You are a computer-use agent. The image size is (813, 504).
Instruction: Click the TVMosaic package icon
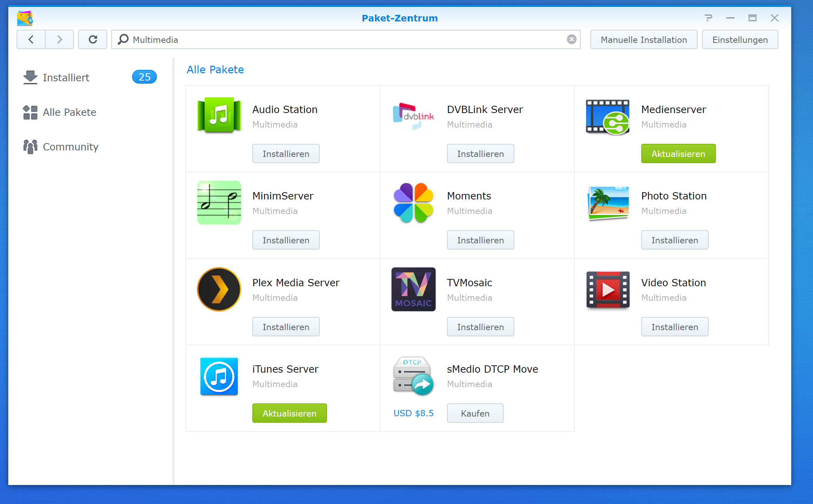pyautogui.click(x=413, y=289)
